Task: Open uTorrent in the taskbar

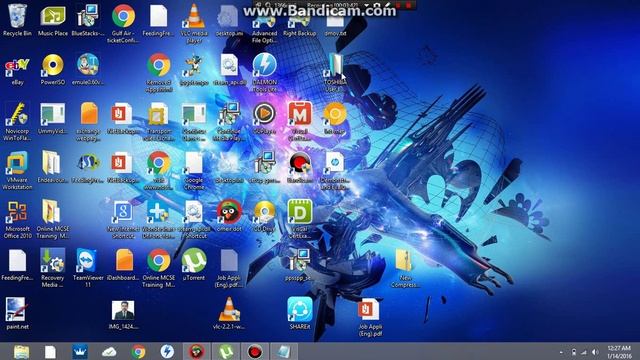Action: tap(226, 351)
